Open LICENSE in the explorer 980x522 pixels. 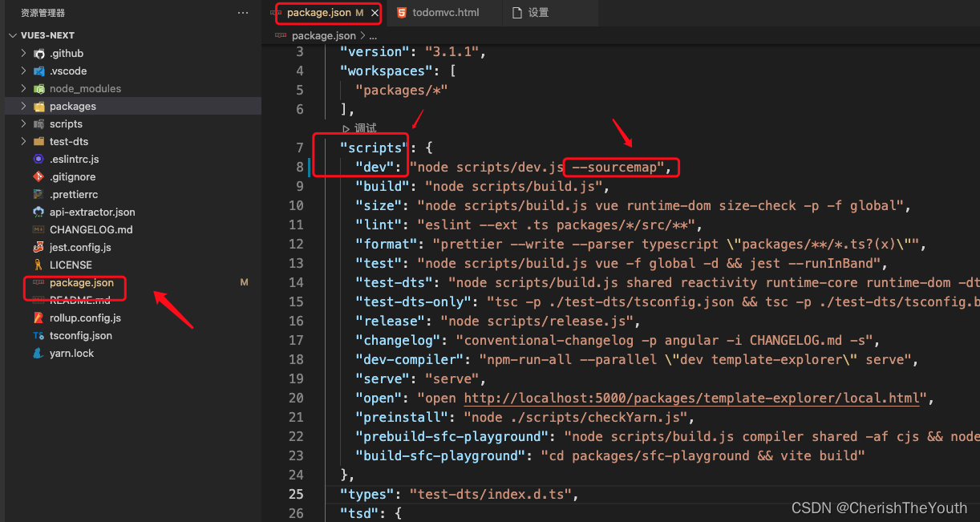tap(71, 265)
